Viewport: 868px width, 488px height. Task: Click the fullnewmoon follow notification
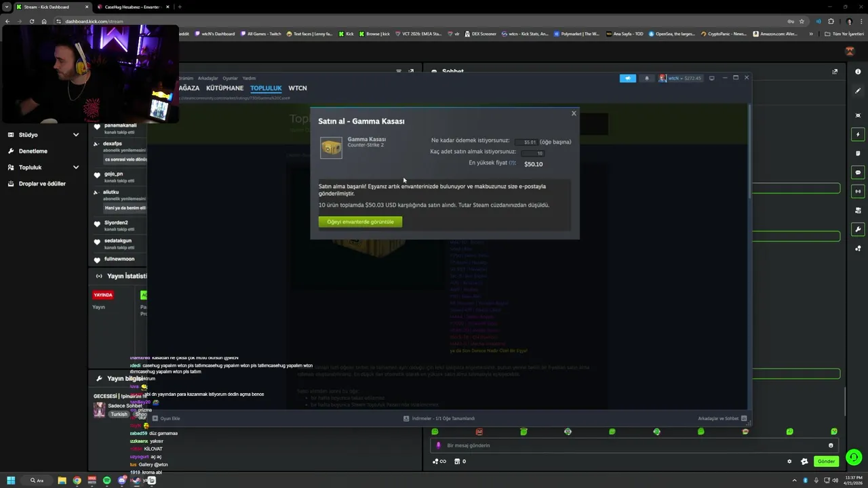[x=119, y=259]
